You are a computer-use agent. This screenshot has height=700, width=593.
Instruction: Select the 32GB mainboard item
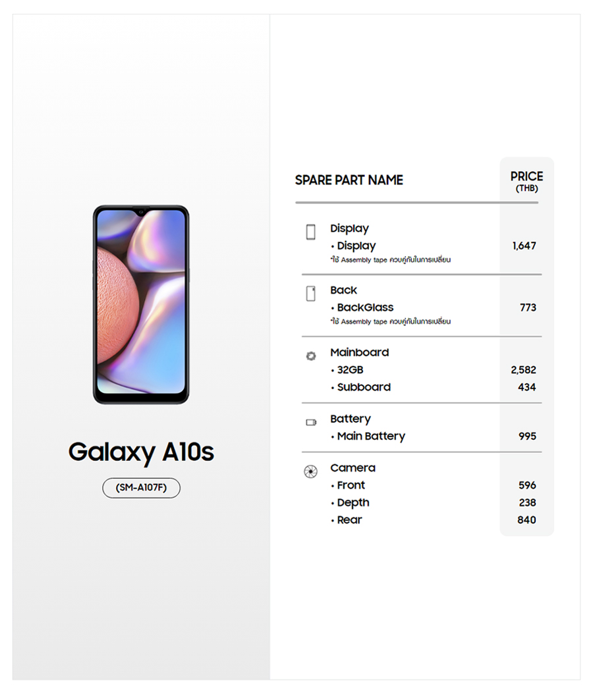coord(350,370)
